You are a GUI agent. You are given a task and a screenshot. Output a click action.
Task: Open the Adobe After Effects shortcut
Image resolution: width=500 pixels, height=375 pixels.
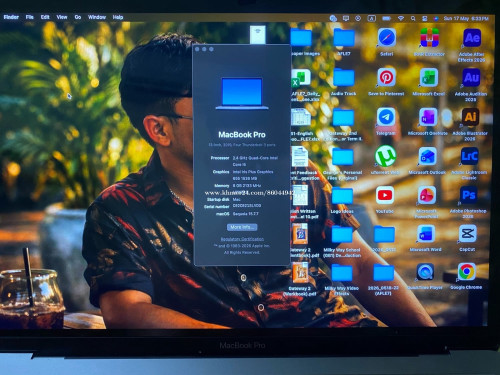(472, 38)
